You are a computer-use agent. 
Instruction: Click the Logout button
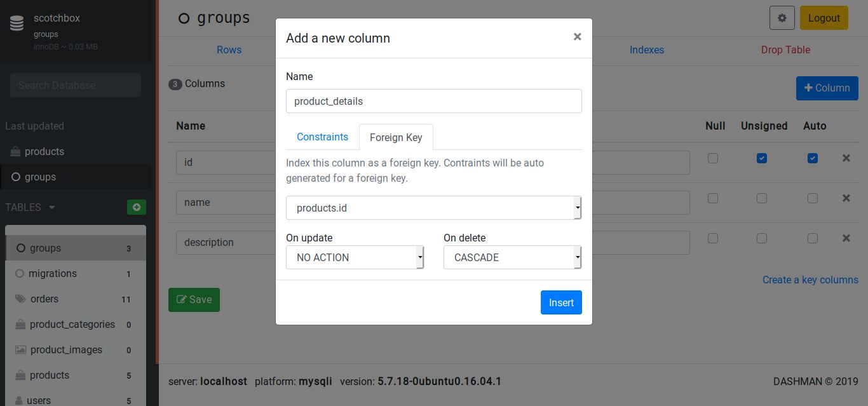(824, 18)
